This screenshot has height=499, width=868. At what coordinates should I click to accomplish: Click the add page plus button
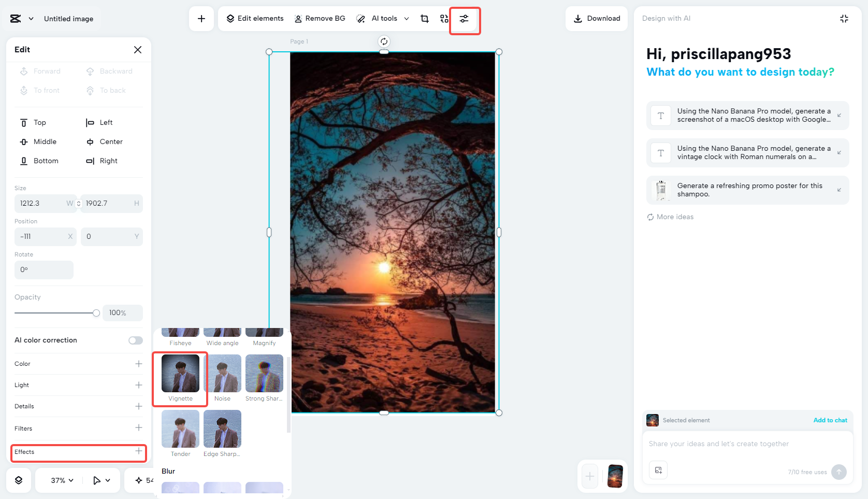coord(590,476)
